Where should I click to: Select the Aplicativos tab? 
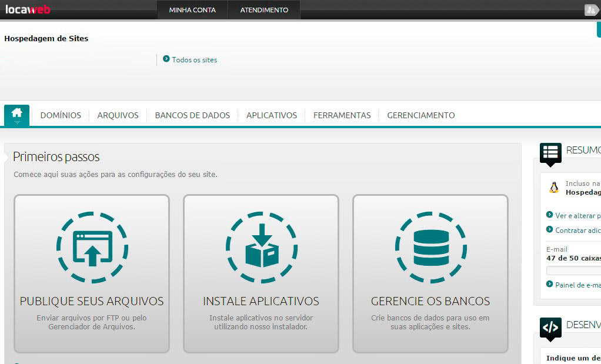coord(272,115)
